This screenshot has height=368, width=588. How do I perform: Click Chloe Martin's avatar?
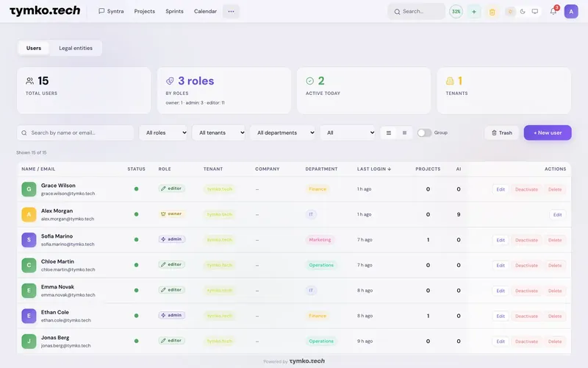coord(29,265)
